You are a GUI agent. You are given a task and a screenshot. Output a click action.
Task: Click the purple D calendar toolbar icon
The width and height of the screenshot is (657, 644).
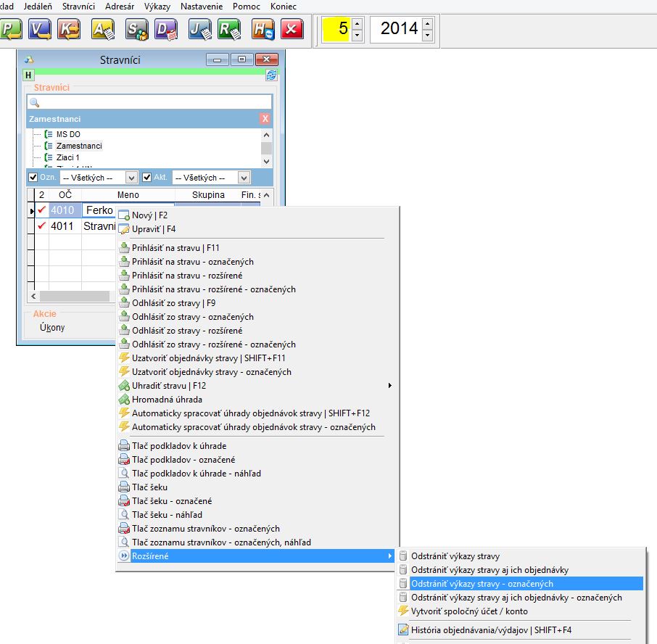pos(166,30)
